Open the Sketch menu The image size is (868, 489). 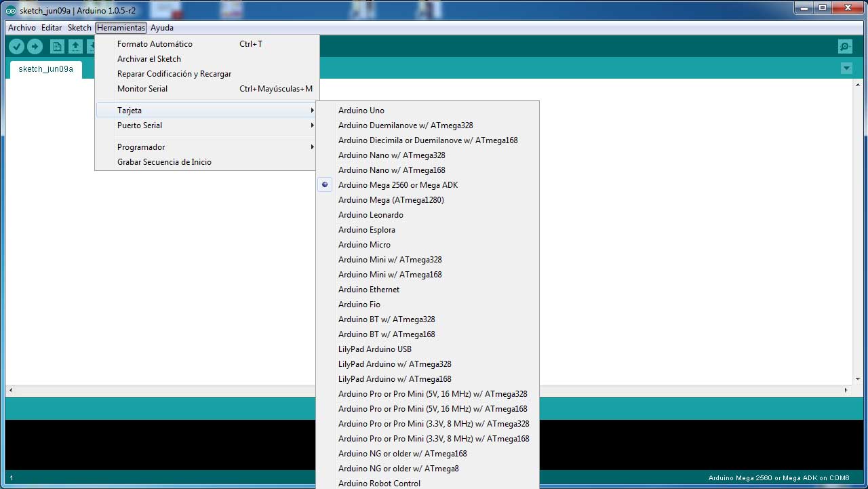pos(79,28)
